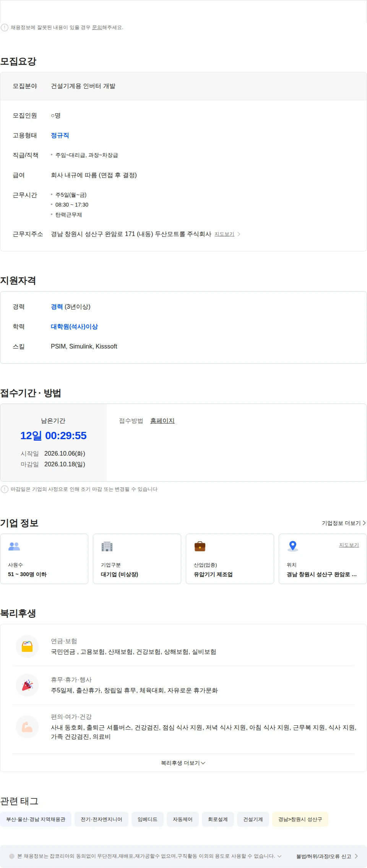Viewport: 367px width, 868px height.
Task: Click the building icon on 기업구분 card
Action: click(107, 546)
